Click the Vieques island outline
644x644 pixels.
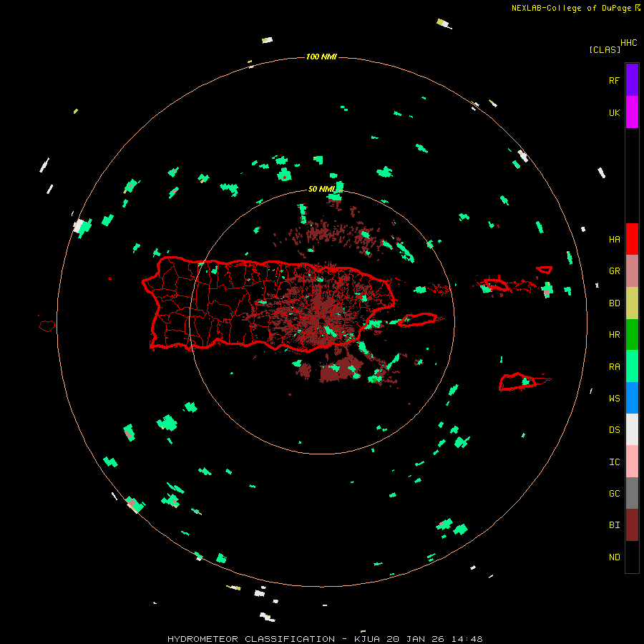tap(418, 320)
